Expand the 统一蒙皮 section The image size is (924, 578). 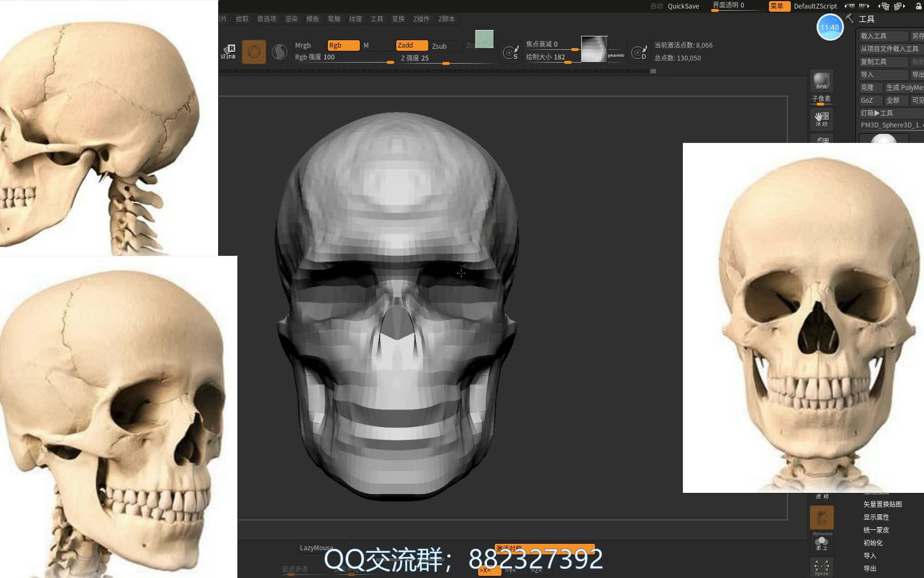coord(876,530)
